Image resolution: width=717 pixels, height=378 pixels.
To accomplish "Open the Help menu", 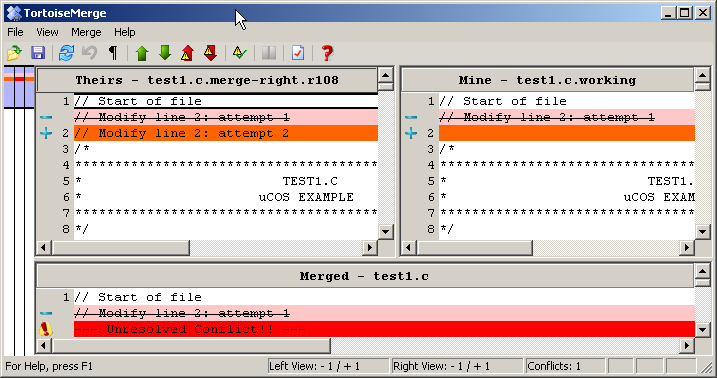I will pyautogui.click(x=124, y=32).
